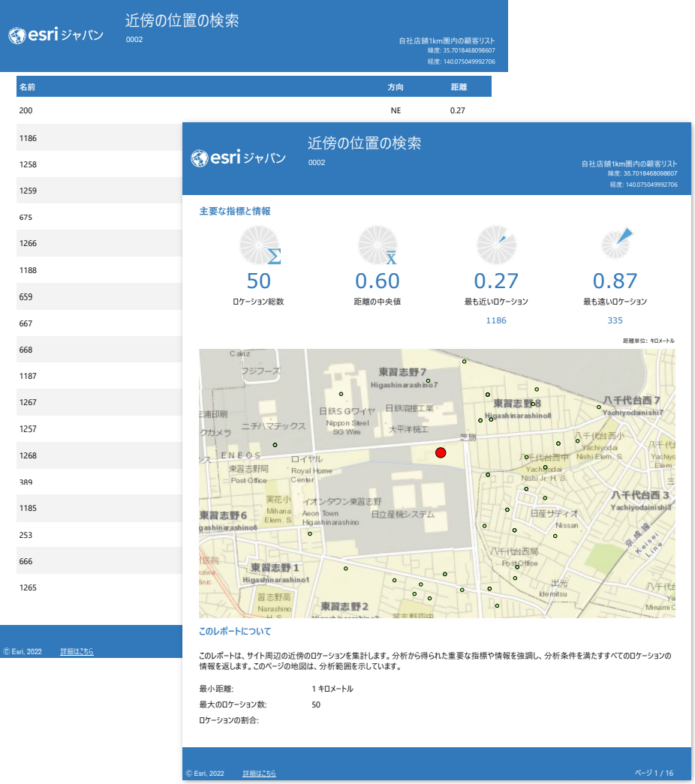695x784 pixels.
Task: Click nearest location value 1186 link
Action: pos(496,320)
